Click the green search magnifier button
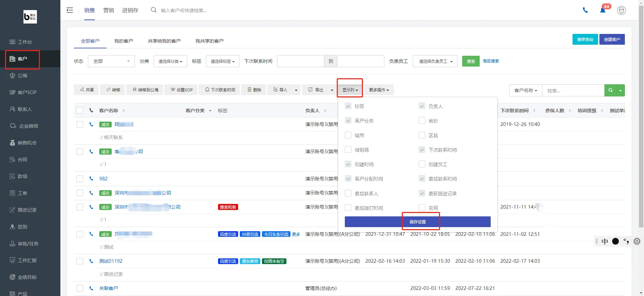 pyautogui.click(x=610, y=90)
